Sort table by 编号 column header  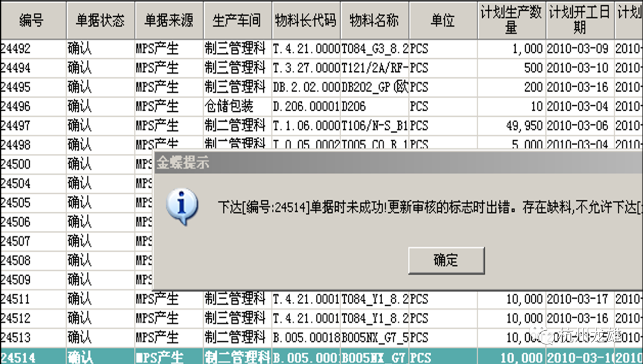33,20
